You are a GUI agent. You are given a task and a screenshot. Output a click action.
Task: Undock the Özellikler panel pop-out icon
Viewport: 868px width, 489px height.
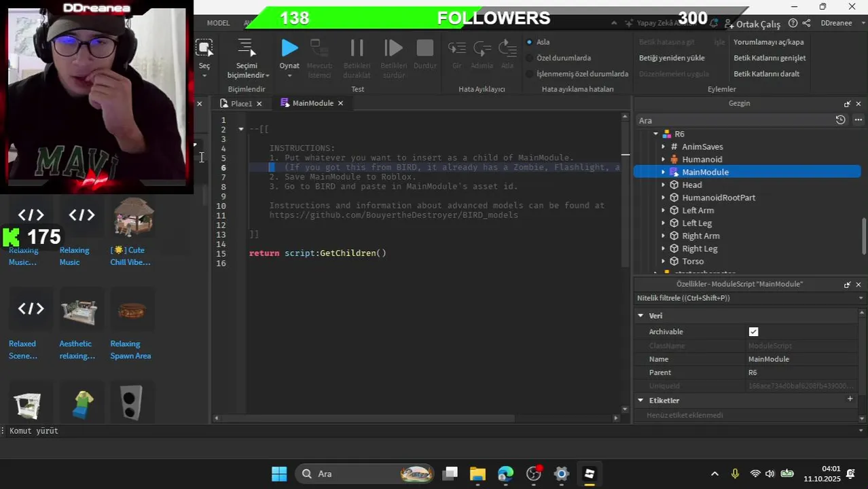pos(847,285)
